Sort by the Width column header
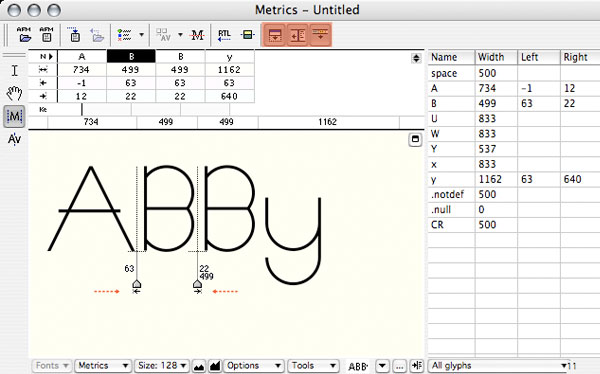600x374 pixels. pos(496,57)
